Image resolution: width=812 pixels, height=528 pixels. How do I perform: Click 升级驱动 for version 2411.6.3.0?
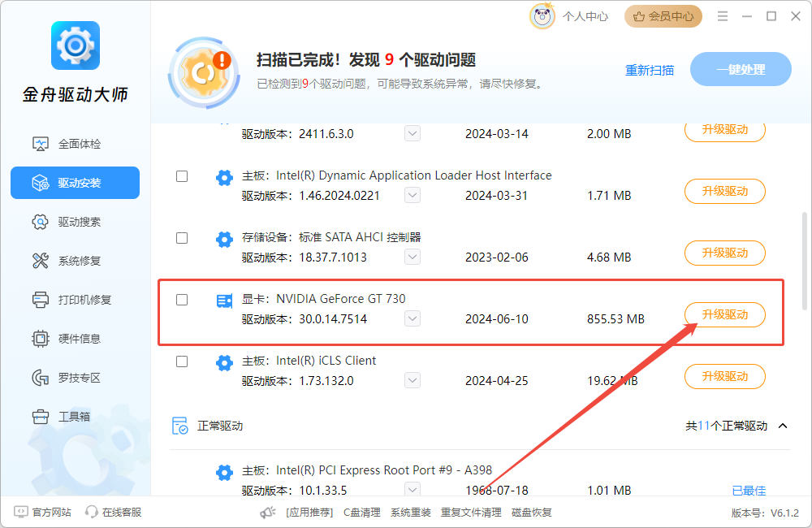[725, 132]
